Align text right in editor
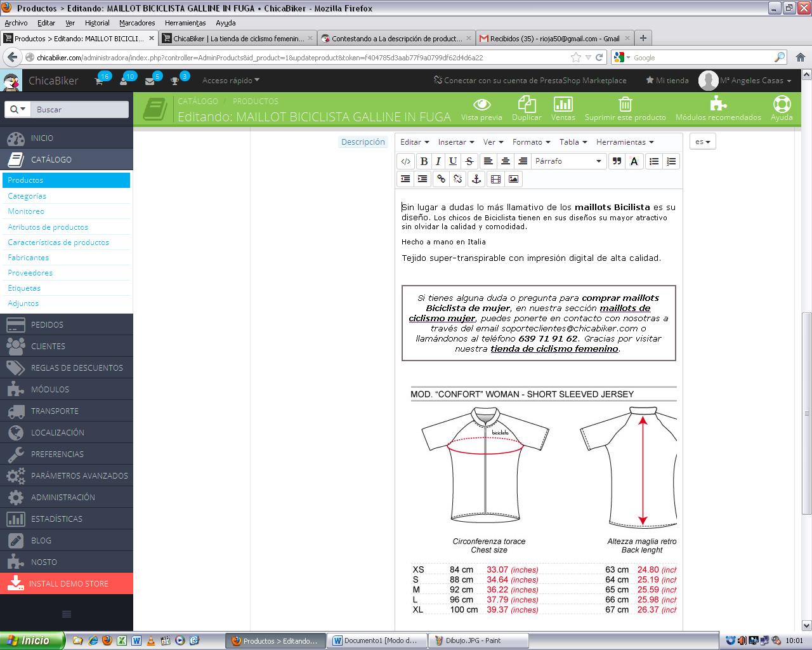This screenshot has width=812, height=650. pos(522,161)
